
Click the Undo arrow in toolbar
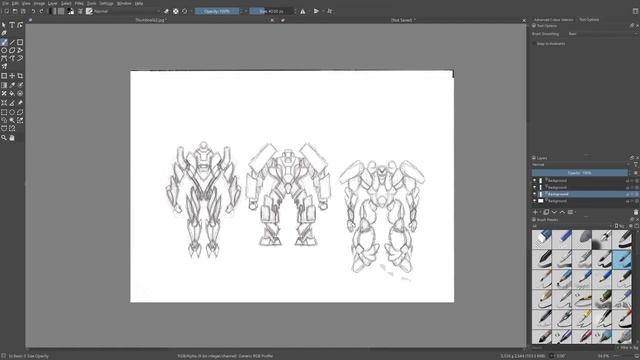point(33,11)
